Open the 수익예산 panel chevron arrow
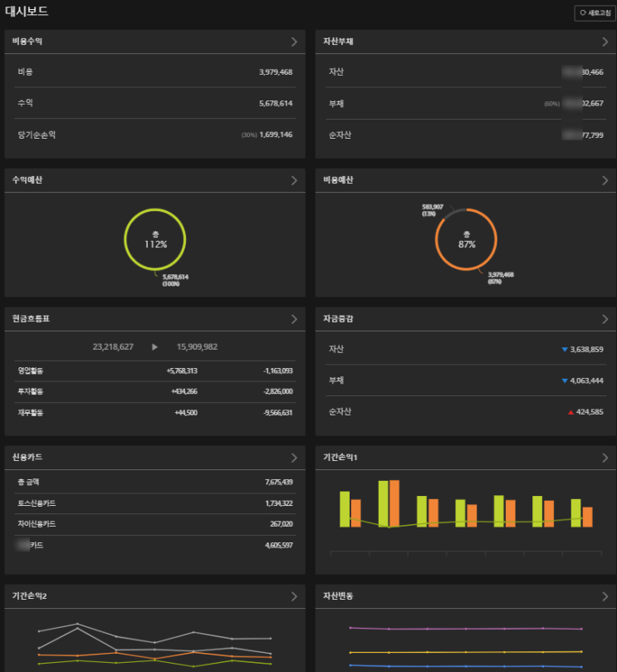Image resolution: width=617 pixels, height=672 pixels. [294, 180]
